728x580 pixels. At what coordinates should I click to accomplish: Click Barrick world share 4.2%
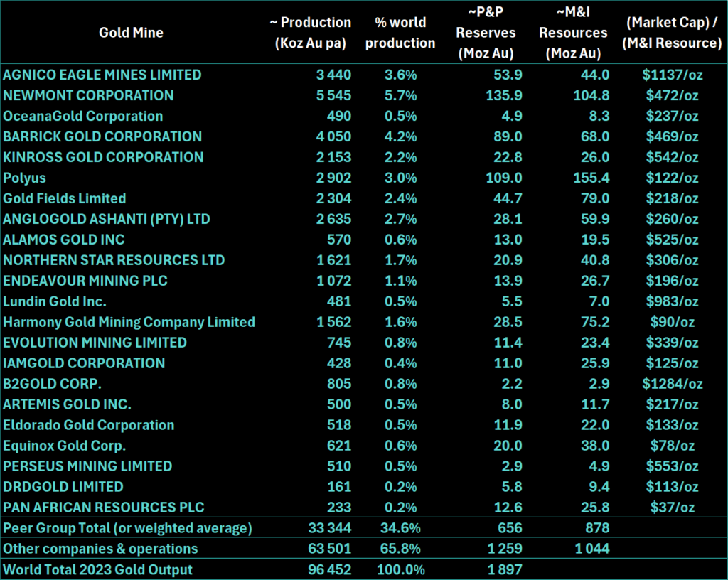click(401, 136)
